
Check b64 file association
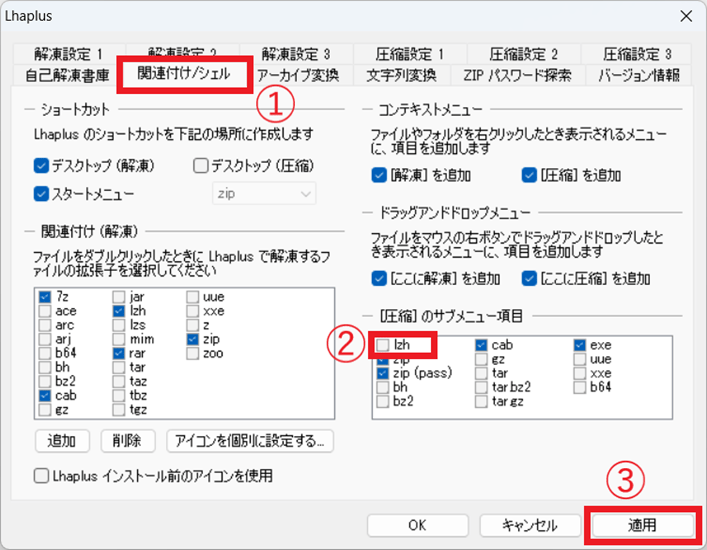[x=45, y=353]
